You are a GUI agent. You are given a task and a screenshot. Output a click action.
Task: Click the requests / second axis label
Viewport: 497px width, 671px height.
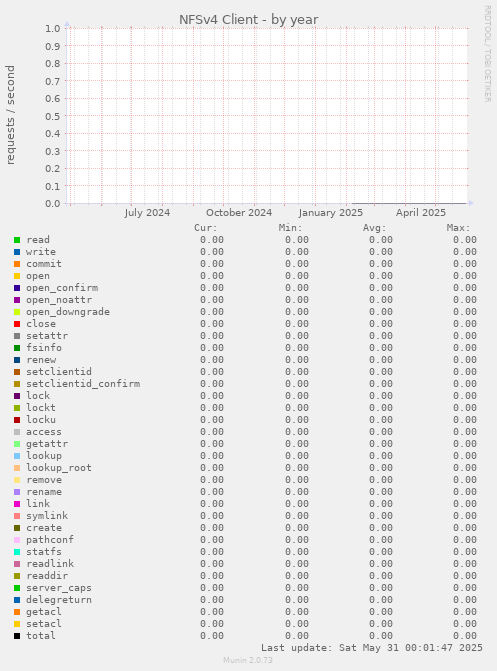click(10, 115)
